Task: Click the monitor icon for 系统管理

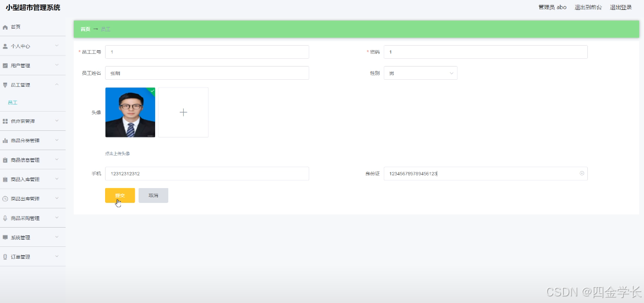Action: 5,238
